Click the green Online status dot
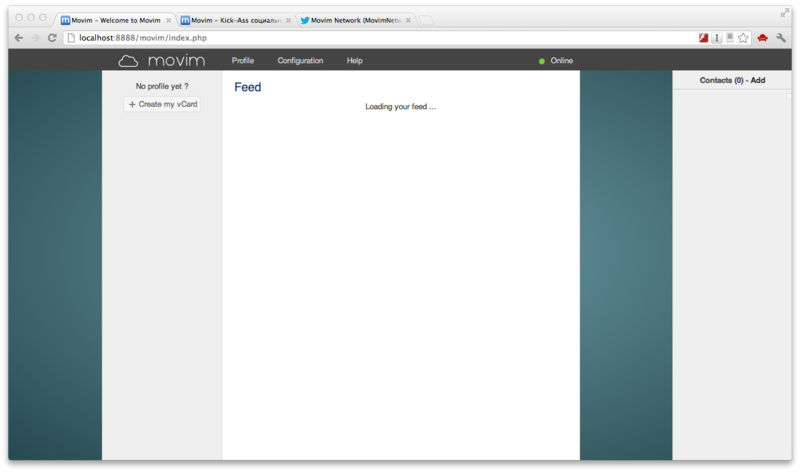 [541, 61]
